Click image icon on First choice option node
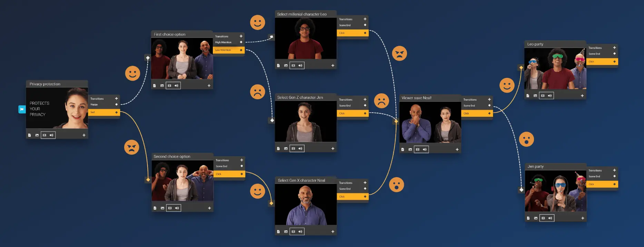The width and height of the screenshot is (644, 247). tap(162, 85)
